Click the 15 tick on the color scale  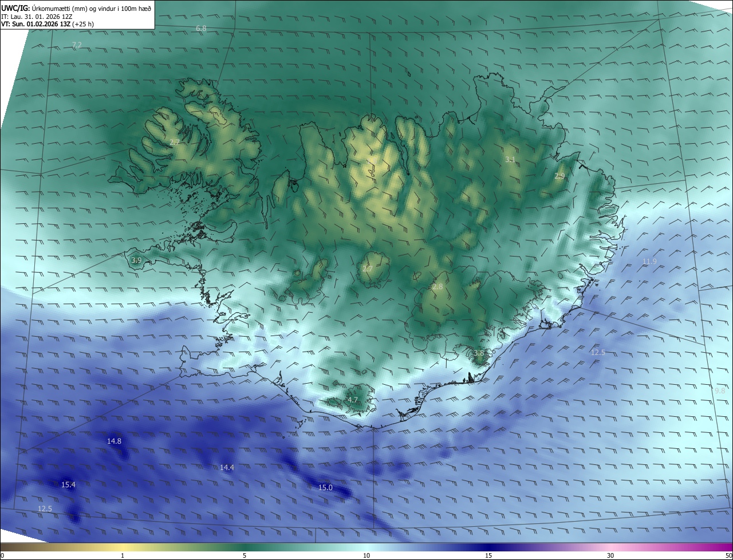488,555
